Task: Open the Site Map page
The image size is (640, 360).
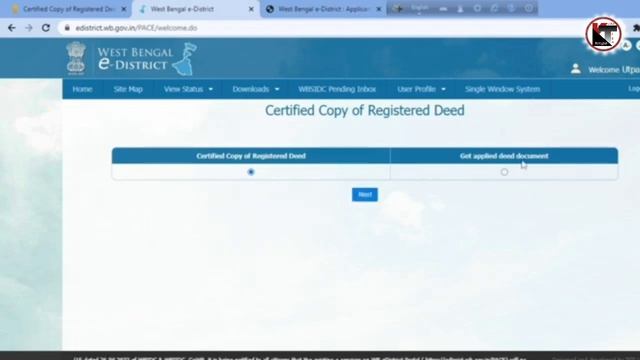Action: (x=128, y=89)
